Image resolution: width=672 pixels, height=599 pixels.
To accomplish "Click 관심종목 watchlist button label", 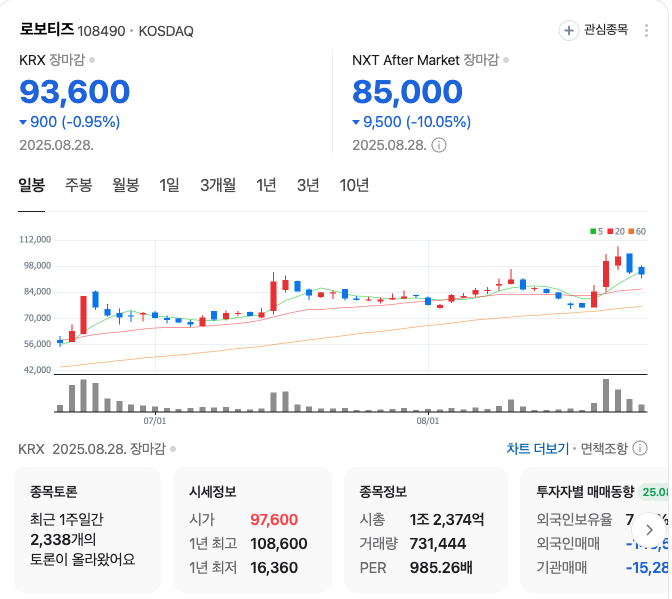I will (x=606, y=30).
